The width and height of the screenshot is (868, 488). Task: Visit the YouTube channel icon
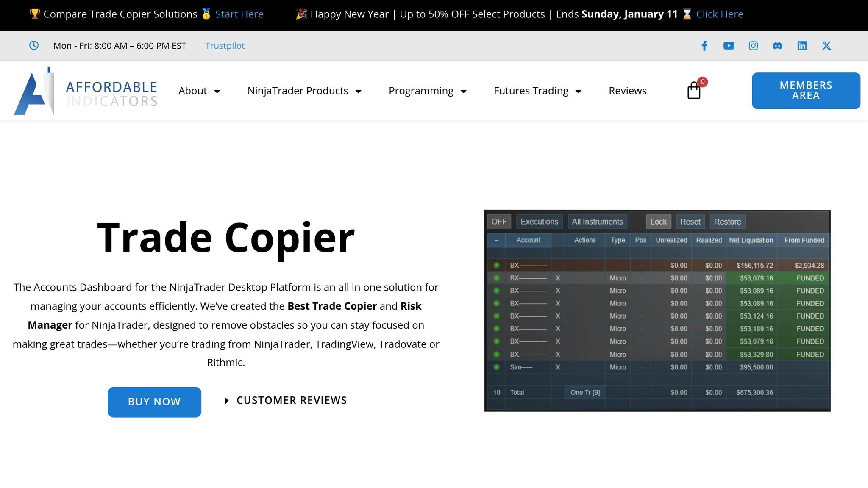(x=729, y=45)
